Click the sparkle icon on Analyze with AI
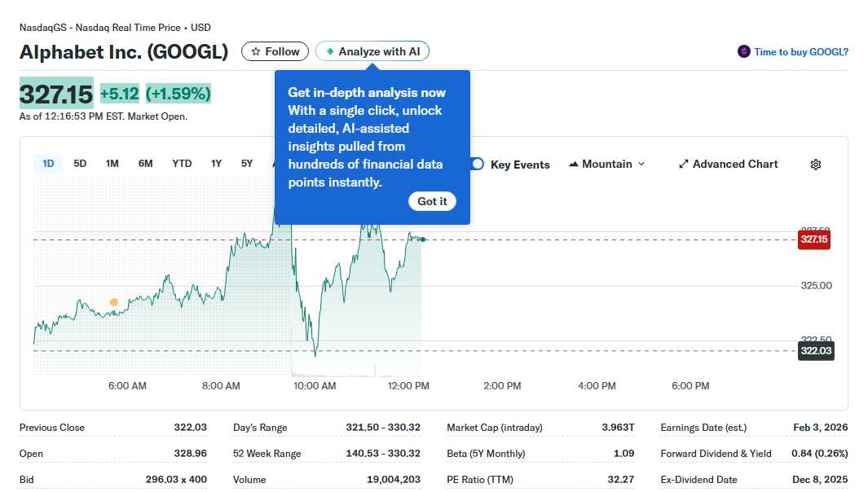The image size is (868, 492). coord(329,51)
